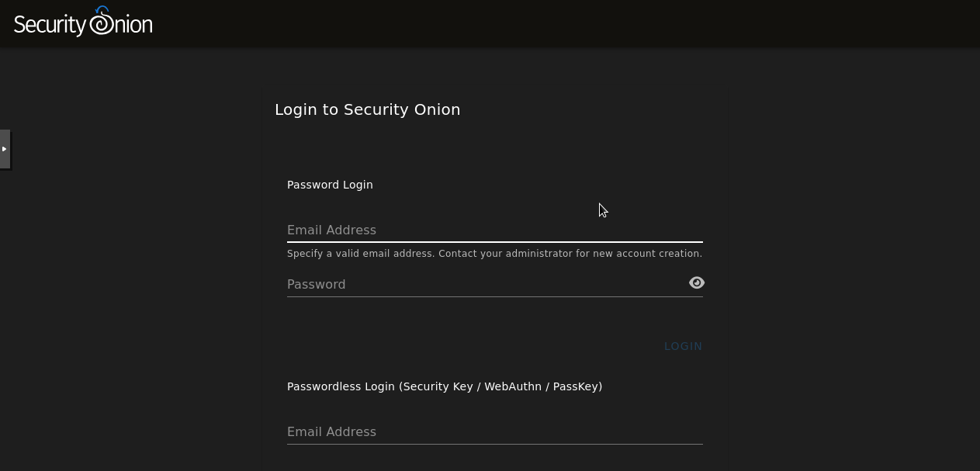This screenshot has height=471, width=980.
Task: Click the underline of the Password field
Action: pos(494,296)
